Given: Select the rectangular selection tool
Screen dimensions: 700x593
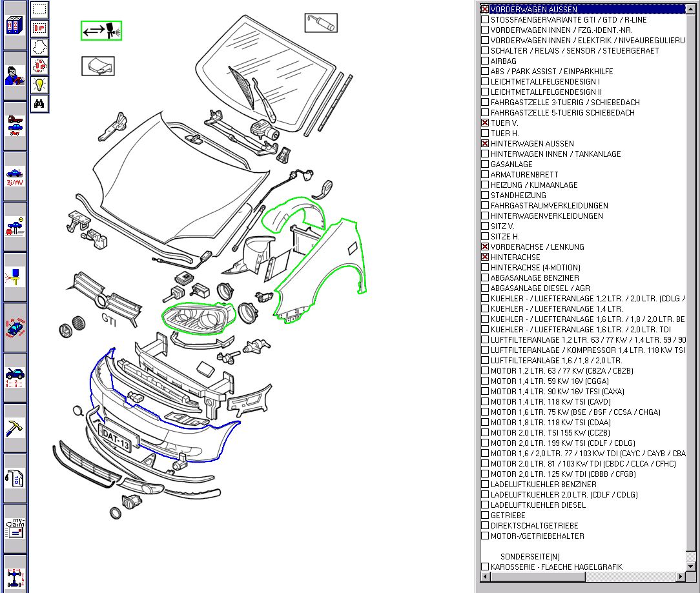Looking at the screenshot, I should point(40,10).
